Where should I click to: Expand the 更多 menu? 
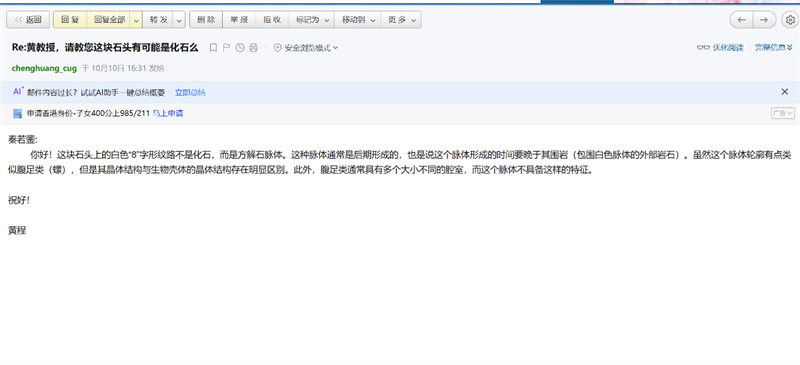401,20
